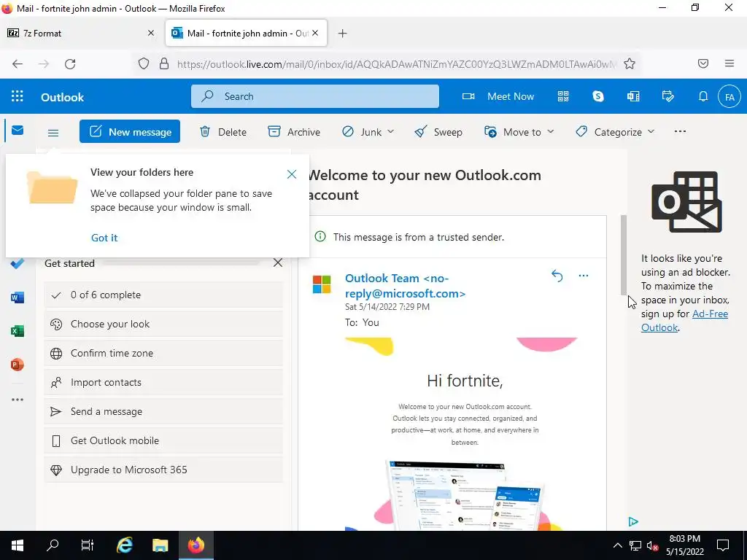Image resolution: width=747 pixels, height=560 pixels.
Task: Open File Explorer from taskbar
Action: pos(160,545)
